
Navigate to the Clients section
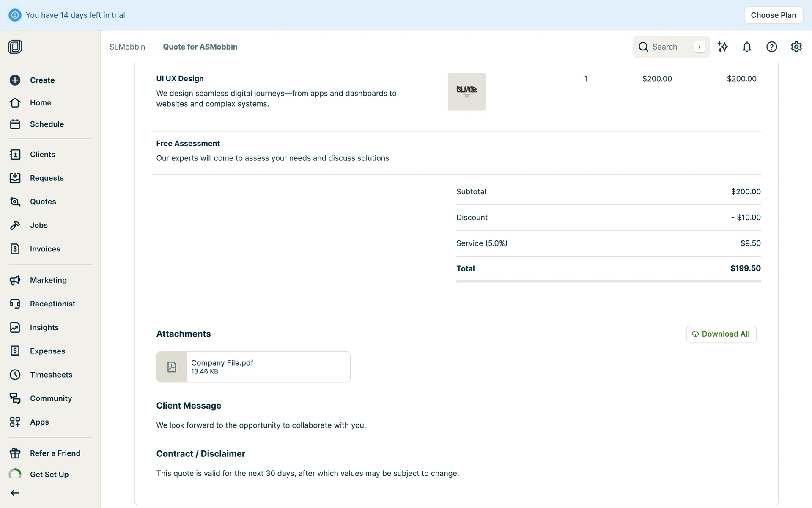(x=42, y=154)
